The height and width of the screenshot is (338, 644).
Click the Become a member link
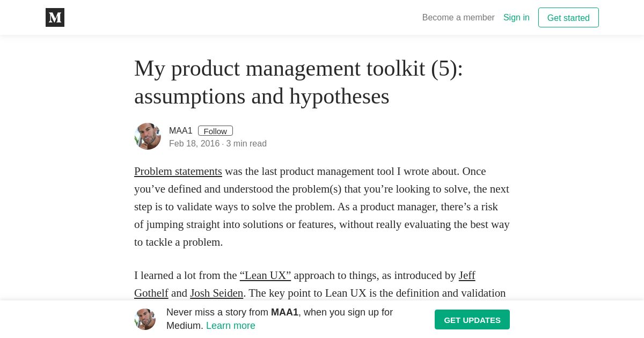(x=458, y=17)
